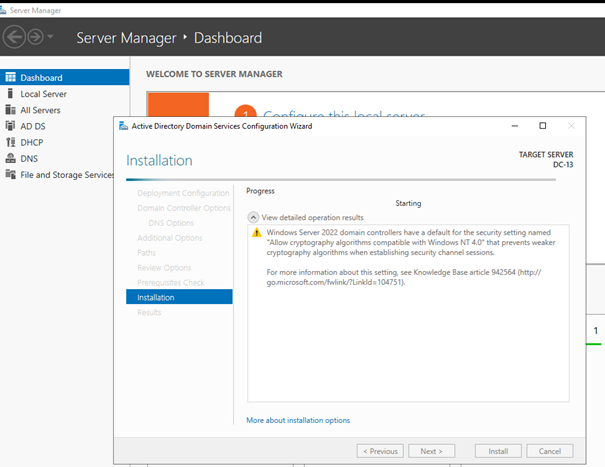Open More about installation options link
The image size is (605, 467).
[x=298, y=420]
